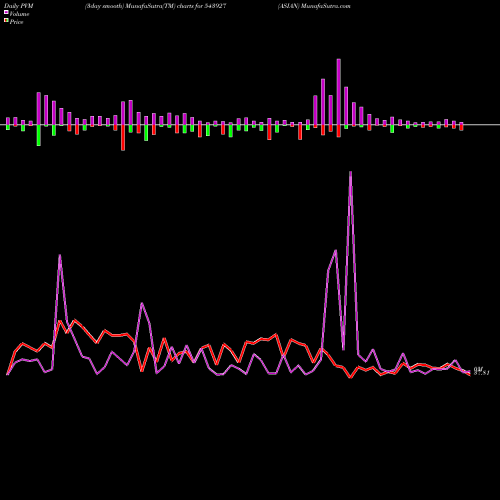
Task: Click the '87.81' price value label
Action: pos(481,373)
